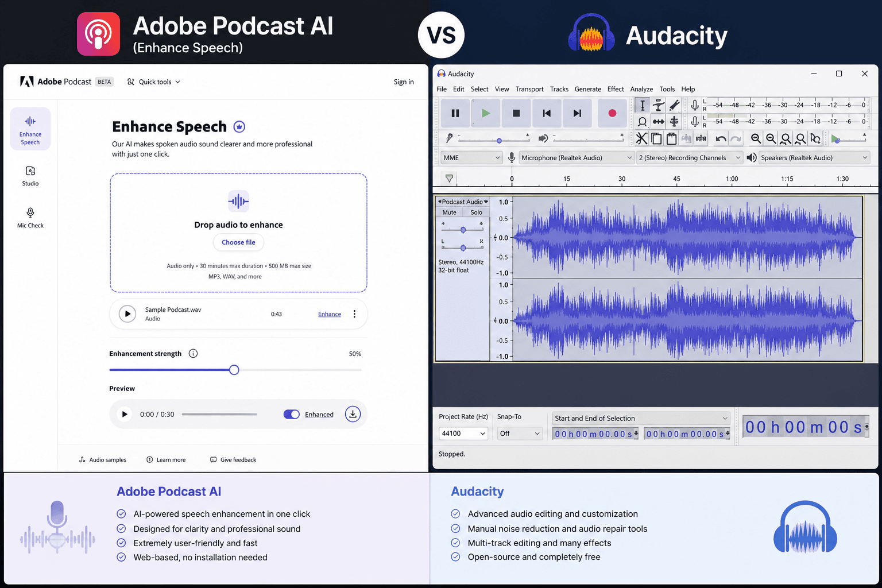Click the download icon in Adobe preview player
This screenshot has height=588, width=882.
pos(353,414)
